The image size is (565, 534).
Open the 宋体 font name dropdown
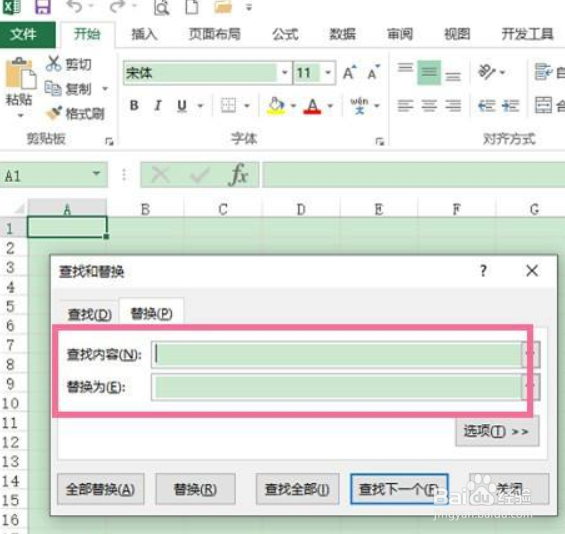click(x=285, y=73)
